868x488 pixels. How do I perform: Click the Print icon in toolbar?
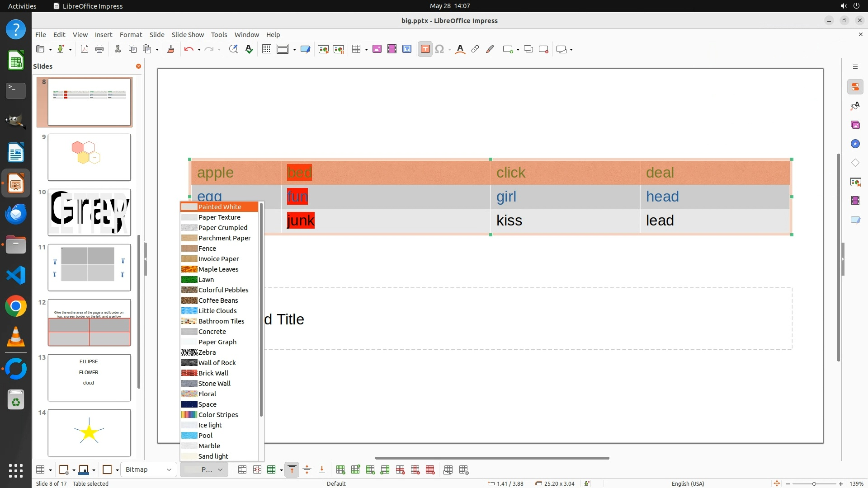coord(99,49)
